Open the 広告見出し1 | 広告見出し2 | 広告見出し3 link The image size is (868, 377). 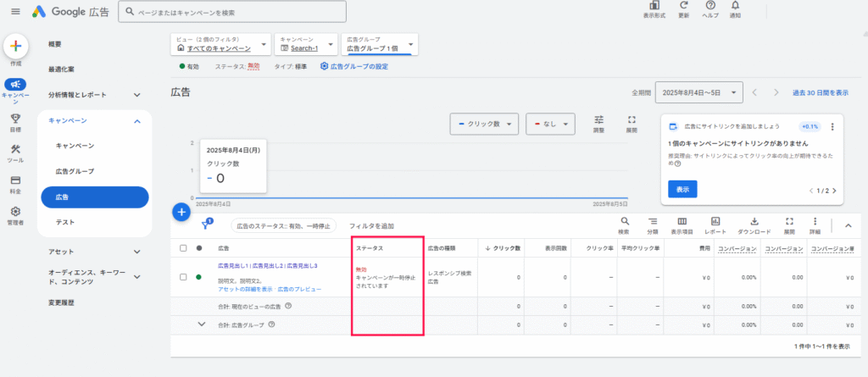point(267,266)
